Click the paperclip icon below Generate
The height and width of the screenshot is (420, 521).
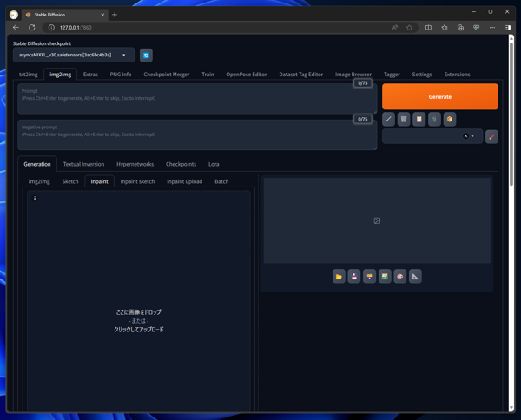(x=434, y=119)
